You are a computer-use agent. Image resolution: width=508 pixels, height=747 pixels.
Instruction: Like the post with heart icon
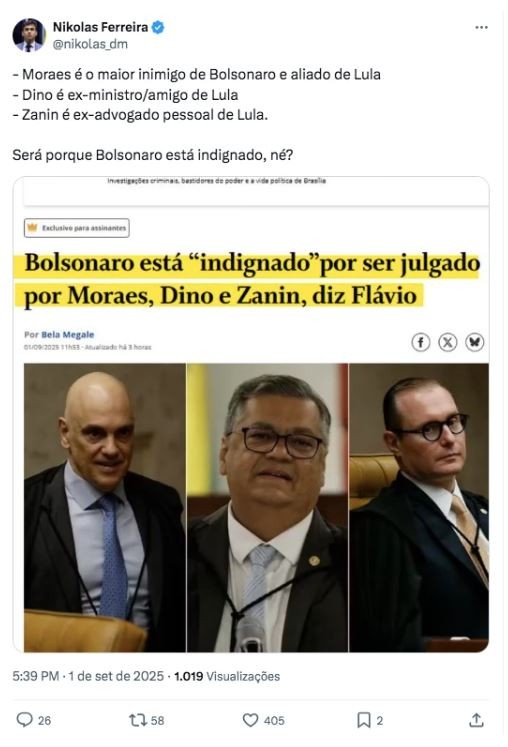point(250,720)
